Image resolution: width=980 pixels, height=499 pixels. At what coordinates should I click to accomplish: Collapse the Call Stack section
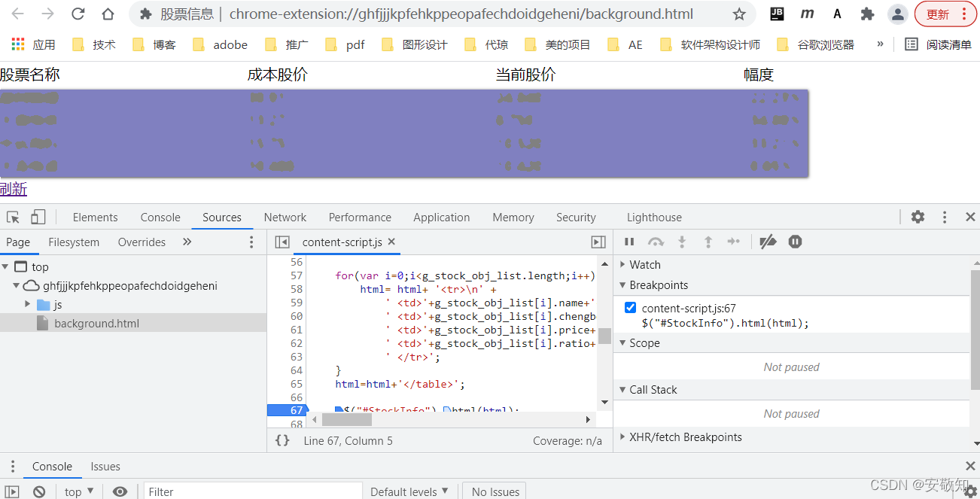point(622,389)
